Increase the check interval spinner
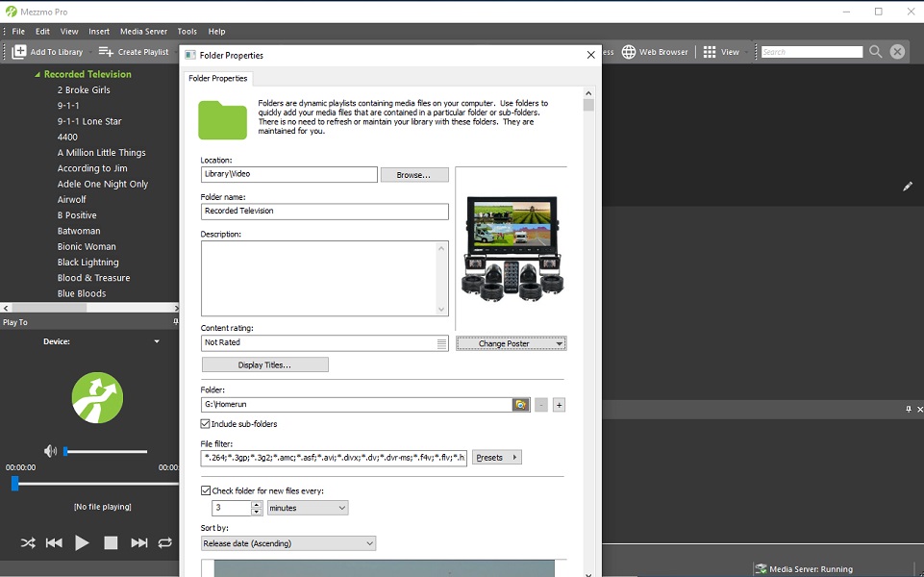924x577 pixels. 257,505
